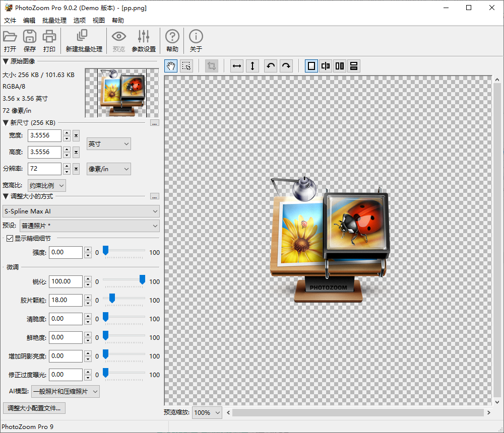Image resolution: width=504 pixels, height=433 pixels.
Task: Open the S-Spline Max AI method dropdown
Action: click(x=81, y=211)
